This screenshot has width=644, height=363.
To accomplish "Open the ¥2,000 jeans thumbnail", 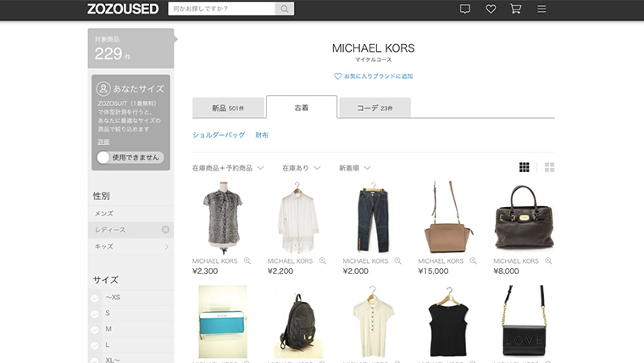I will [373, 218].
